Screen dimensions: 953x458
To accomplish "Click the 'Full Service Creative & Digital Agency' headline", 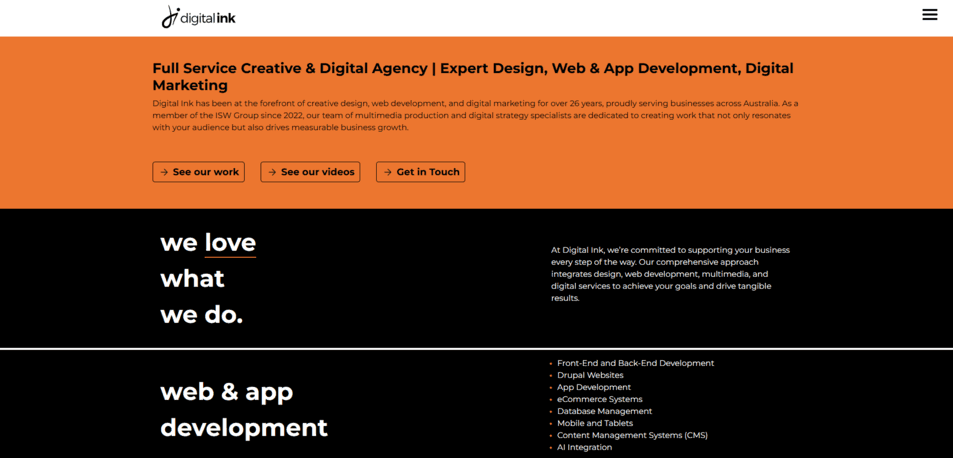I will (473, 77).
